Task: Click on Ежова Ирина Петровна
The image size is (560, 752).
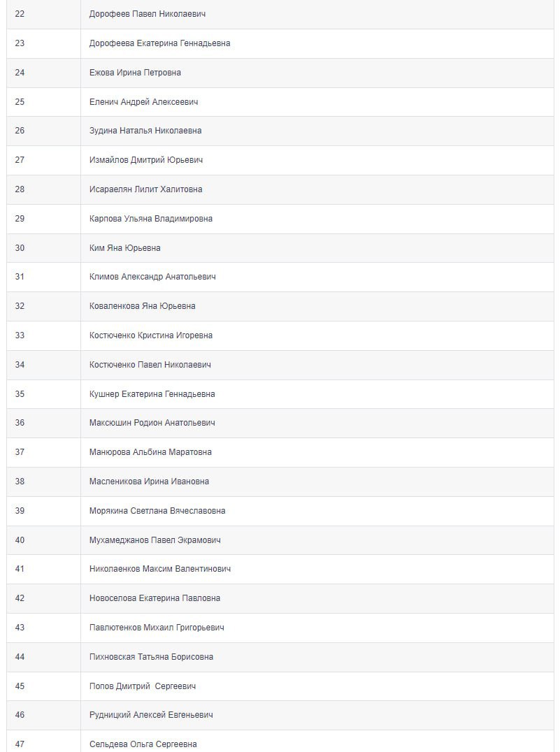Action: pos(135,73)
